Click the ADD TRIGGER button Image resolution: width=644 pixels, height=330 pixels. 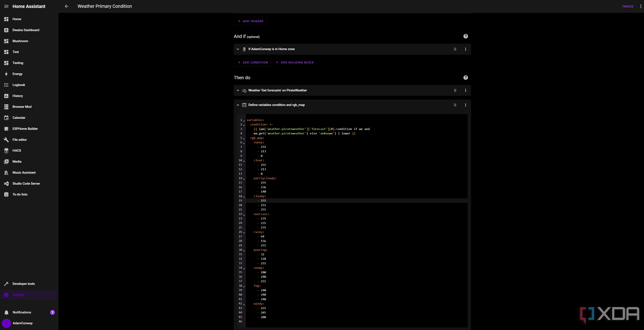[x=250, y=21]
